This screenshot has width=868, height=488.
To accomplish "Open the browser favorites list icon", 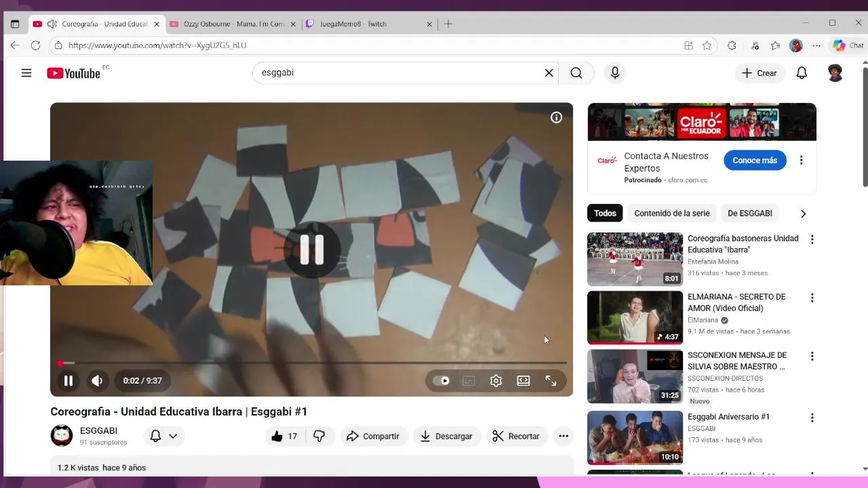I will pyautogui.click(x=775, y=45).
